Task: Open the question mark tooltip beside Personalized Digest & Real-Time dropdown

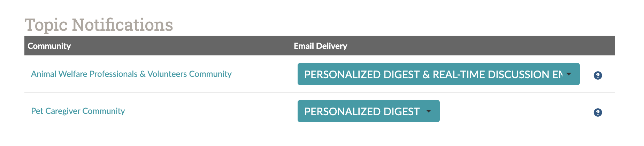Action: click(x=598, y=75)
